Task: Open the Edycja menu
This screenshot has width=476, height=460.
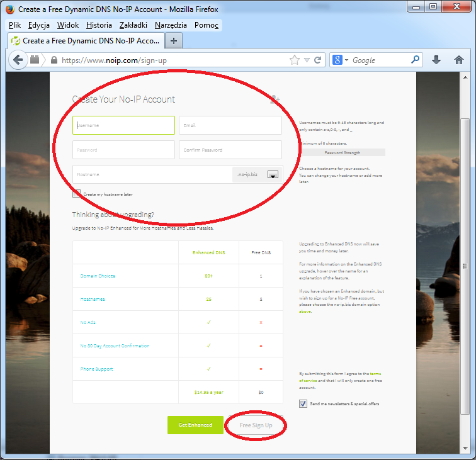Action: coord(39,25)
